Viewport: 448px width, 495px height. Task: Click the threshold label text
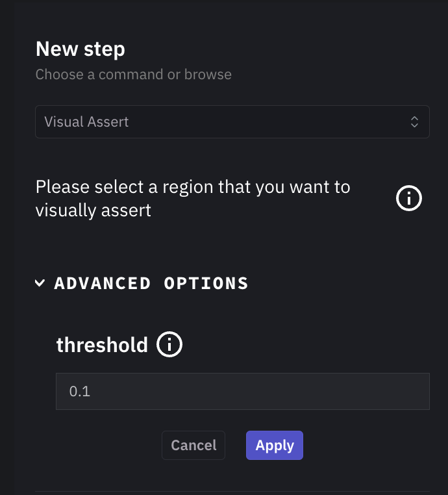(x=102, y=344)
